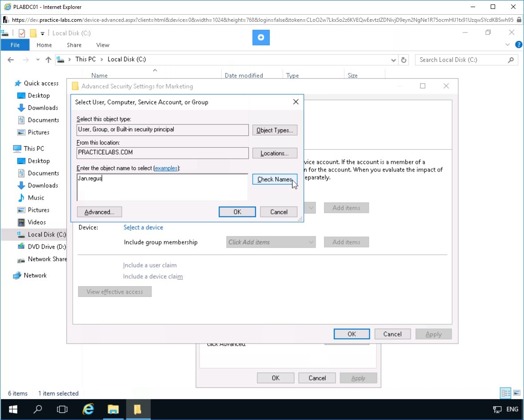Click Apply in Marketing Properties window behind

[x=358, y=378]
